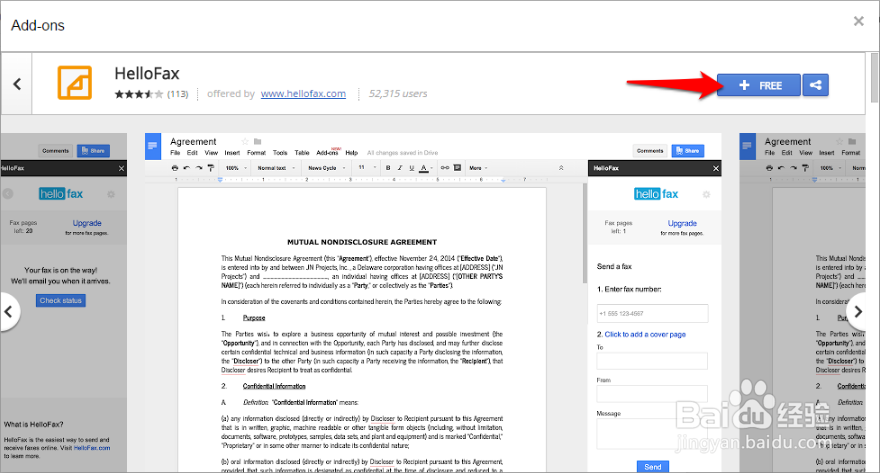Click the redo arrow in the center preview toolbar

pyautogui.click(x=198, y=168)
